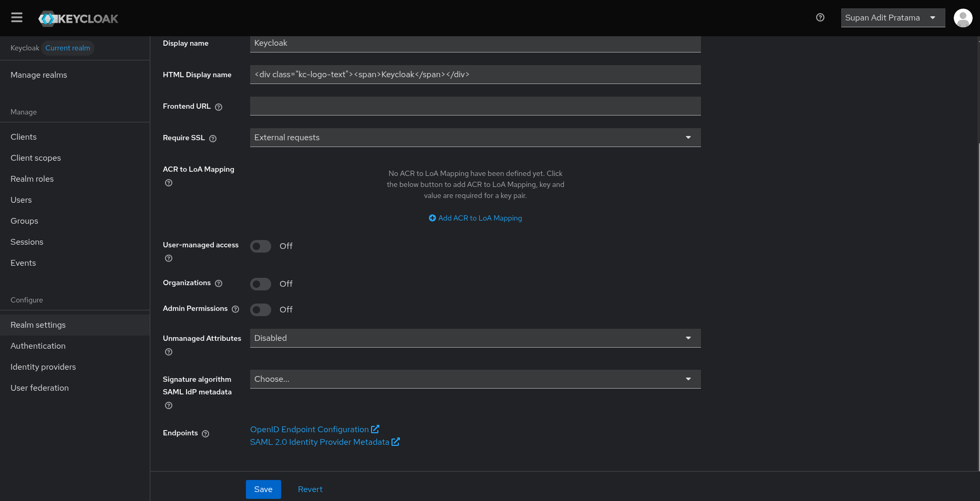Image resolution: width=980 pixels, height=501 pixels.
Task: Click into the HTML Display name field
Action: (476, 75)
